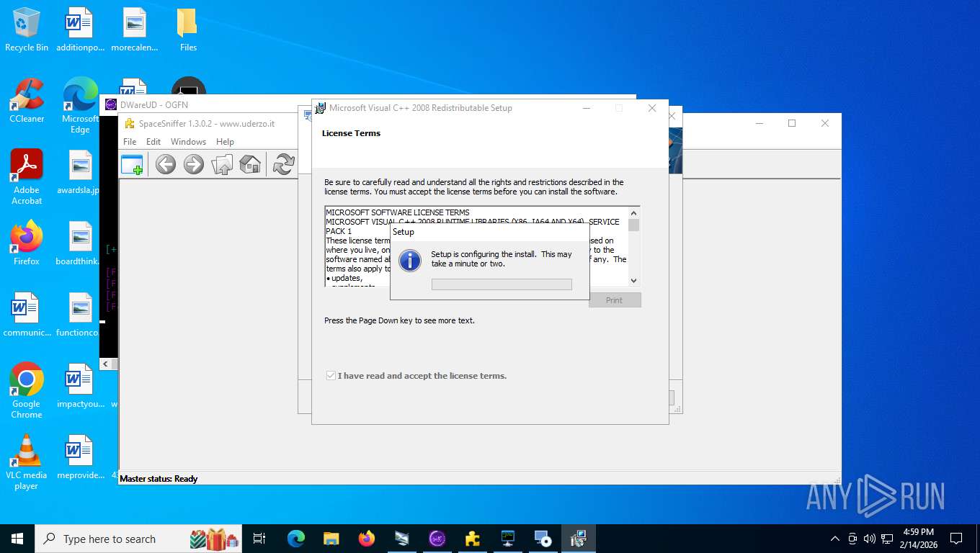The height and width of the screenshot is (553, 980).
Task: Toggle 'I have read and accept' checkbox
Action: click(331, 376)
